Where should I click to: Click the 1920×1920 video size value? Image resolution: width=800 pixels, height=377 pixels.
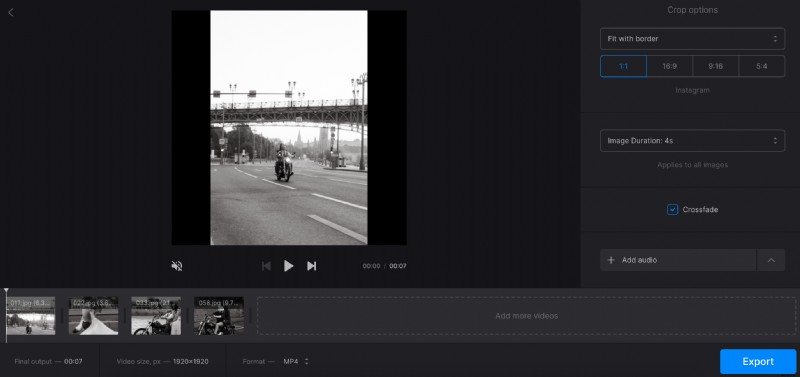(x=190, y=361)
